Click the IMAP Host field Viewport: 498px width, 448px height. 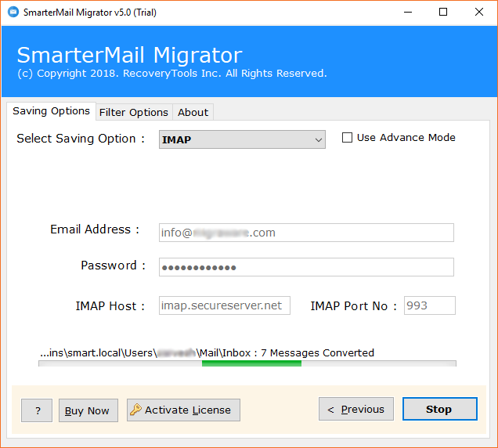(225, 305)
